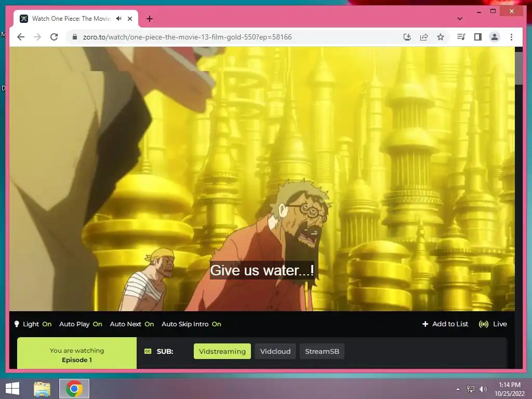The height and width of the screenshot is (399, 532).
Task: Mute the tab via its speaker icon
Action: coord(119,19)
